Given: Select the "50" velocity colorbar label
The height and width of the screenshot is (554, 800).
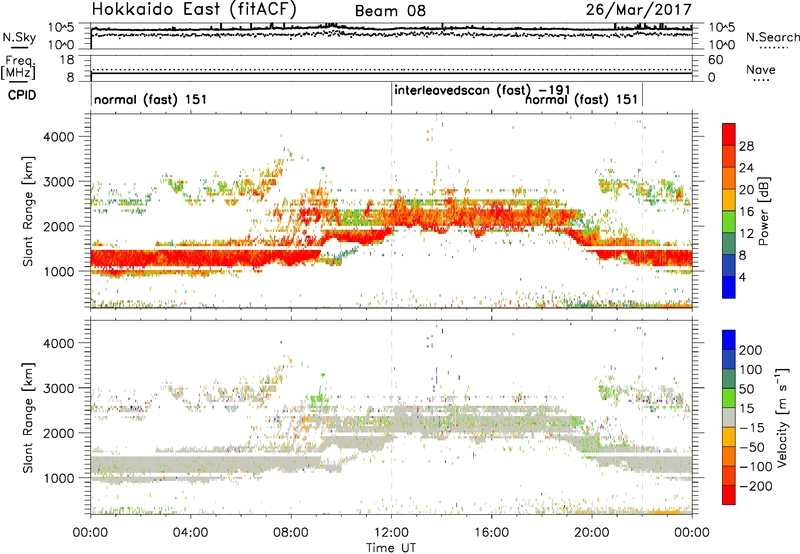Looking at the screenshot, I should tap(747, 389).
